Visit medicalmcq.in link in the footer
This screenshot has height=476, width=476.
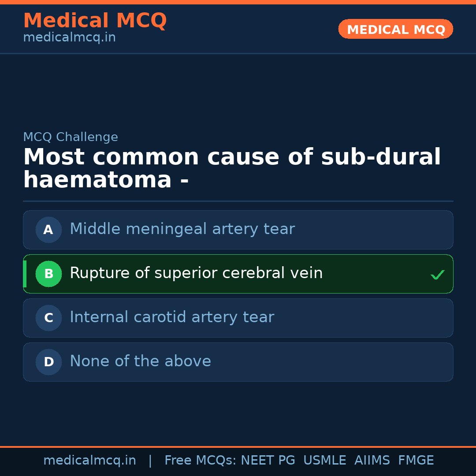tap(90, 460)
